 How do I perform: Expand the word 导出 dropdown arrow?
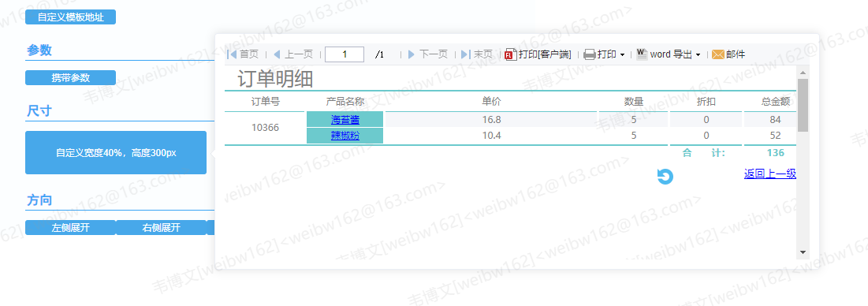point(698,54)
